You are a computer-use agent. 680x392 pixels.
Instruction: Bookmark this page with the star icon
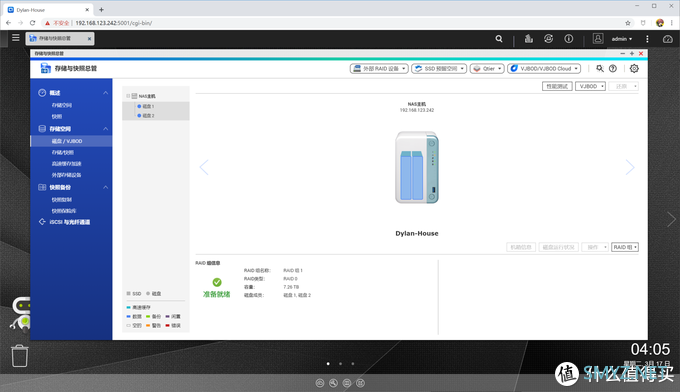628,23
